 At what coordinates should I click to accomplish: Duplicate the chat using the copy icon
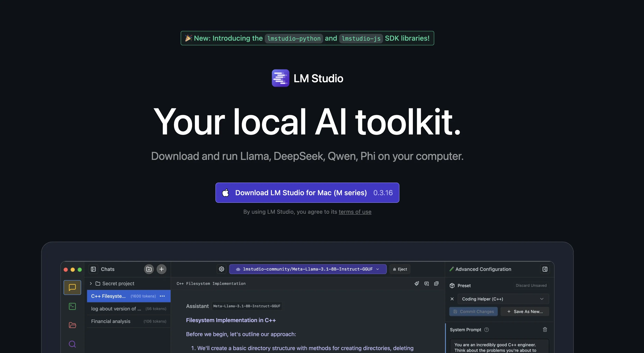click(x=436, y=283)
